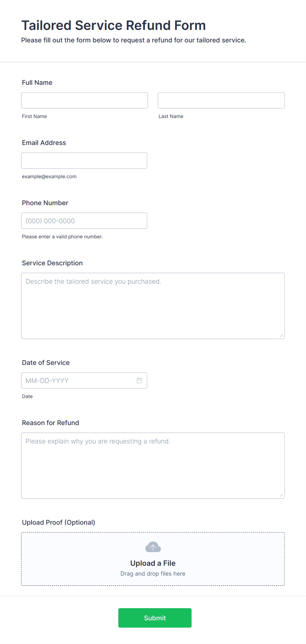306x644 pixels.
Task: Click the 'Upload a File' text
Action: coord(153,563)
